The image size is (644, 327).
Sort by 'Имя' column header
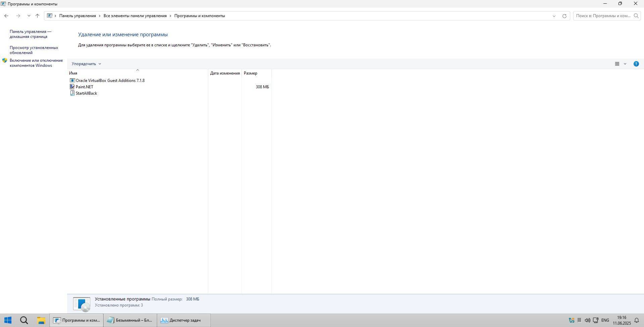pyautogui.click(x=138, y=73)
